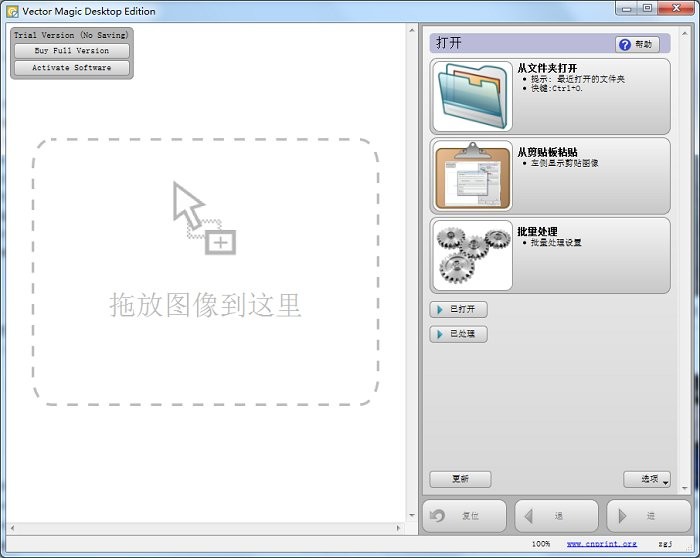This screenshot has width=700, height=558.
Task: Open batch processing via the gears icon
Action: (x=473, y=255)
